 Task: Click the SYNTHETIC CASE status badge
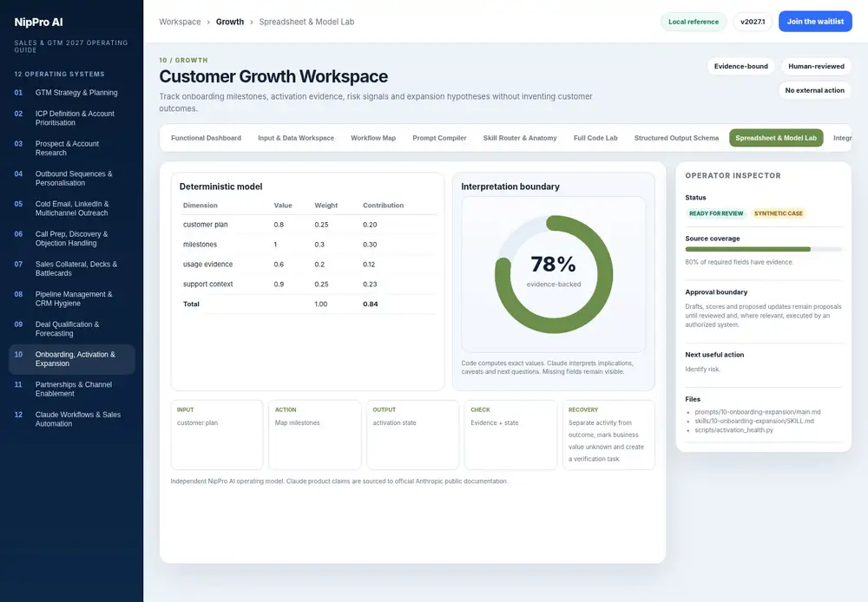pyautogui.click(x=778, y=213)
